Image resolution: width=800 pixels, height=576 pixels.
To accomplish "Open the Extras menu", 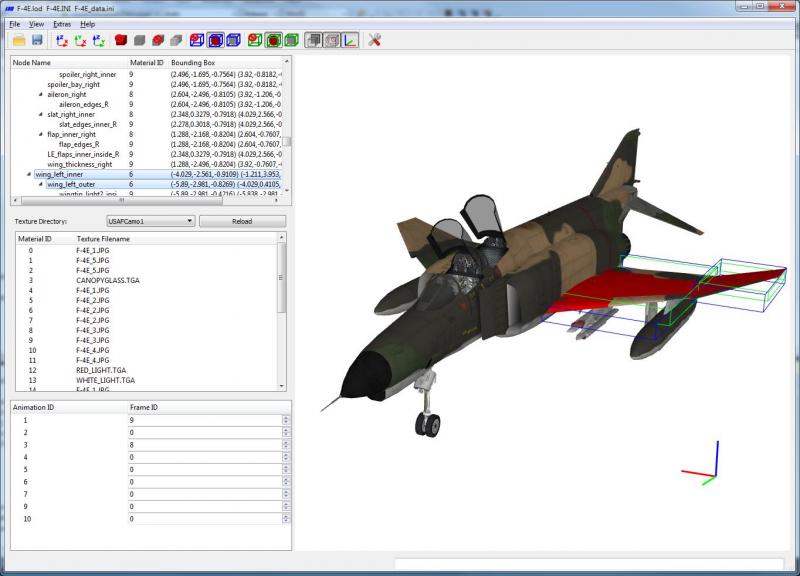I will (x=62, y=24).
